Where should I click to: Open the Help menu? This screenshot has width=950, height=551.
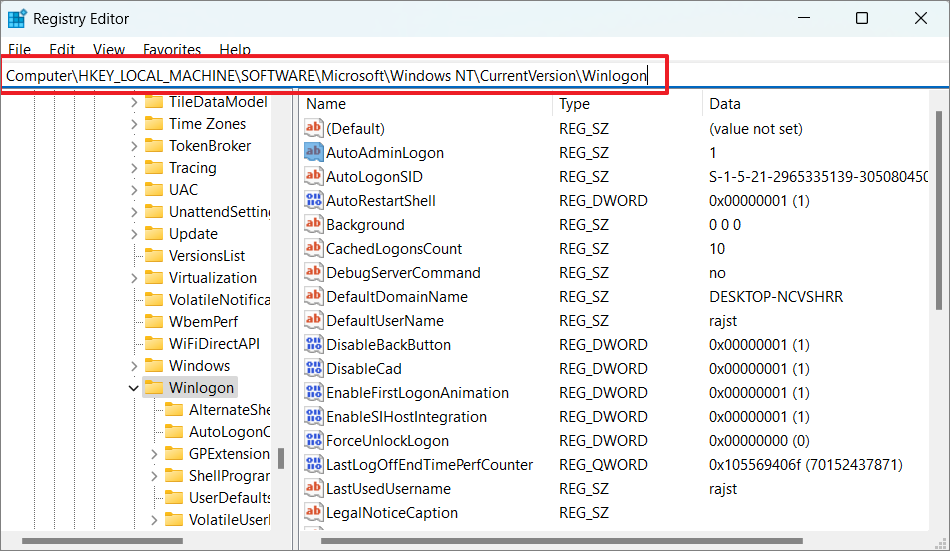click(235, 49)
